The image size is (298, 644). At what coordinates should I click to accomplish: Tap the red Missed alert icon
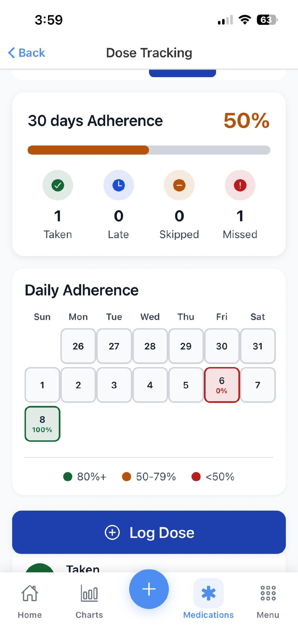(x=240, y=185)
